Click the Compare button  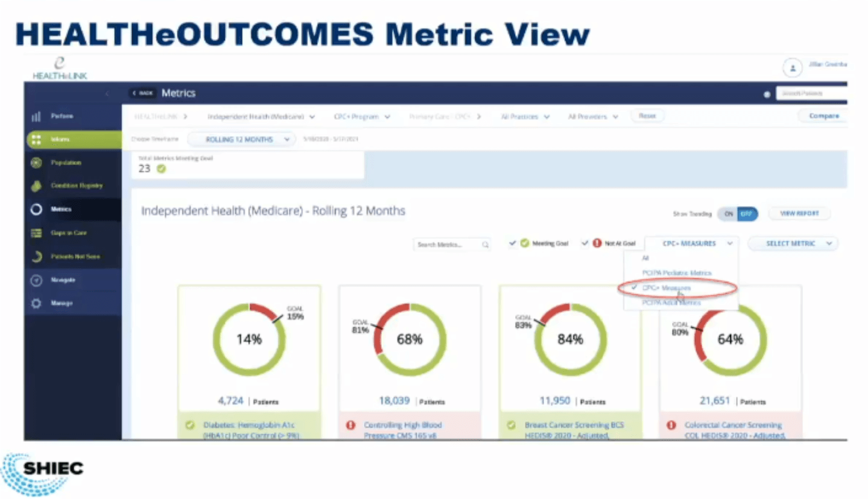click(x=823, y=116)
